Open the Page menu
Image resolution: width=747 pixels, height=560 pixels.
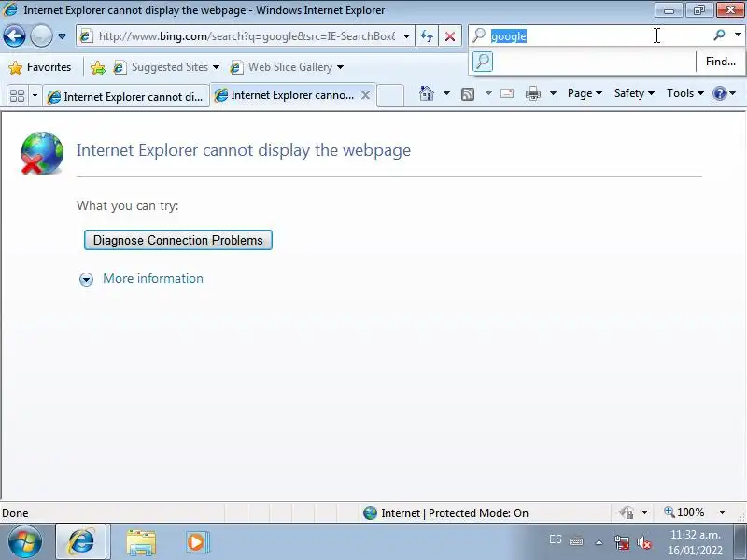(x=585, y=93)
